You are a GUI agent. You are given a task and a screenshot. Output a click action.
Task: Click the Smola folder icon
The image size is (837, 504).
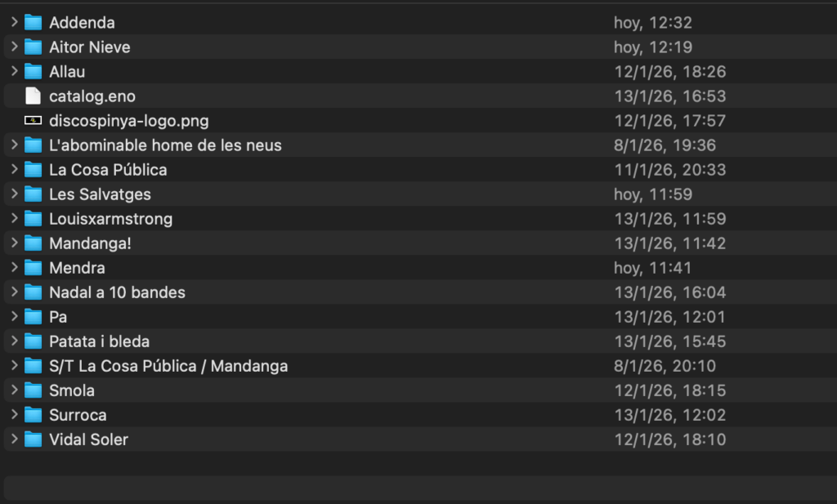(x=33, y=390)
